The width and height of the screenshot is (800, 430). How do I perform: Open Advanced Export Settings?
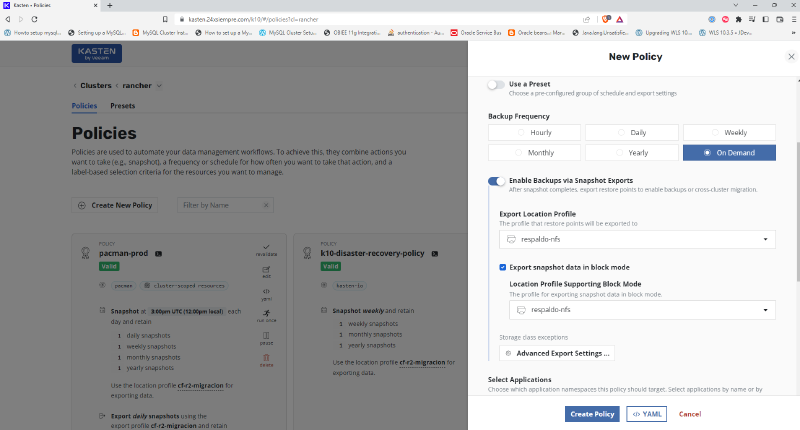(557, 353)
